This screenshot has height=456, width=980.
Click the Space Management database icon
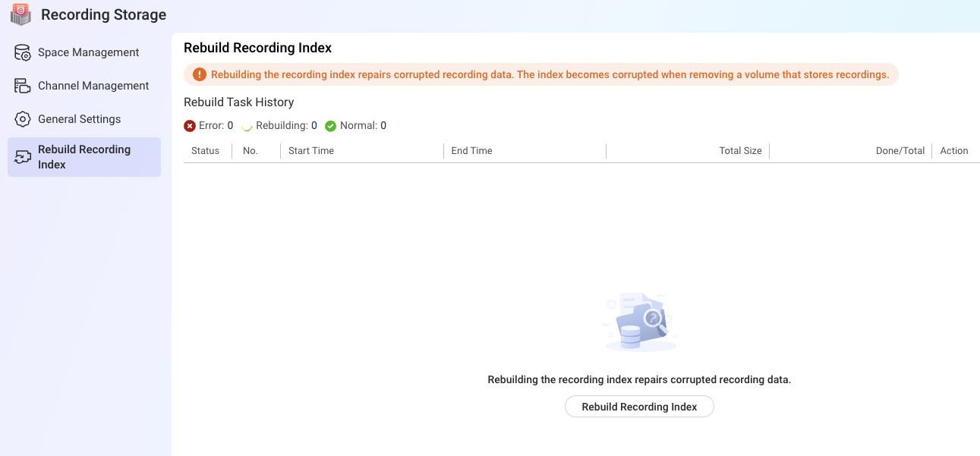click(23, 53)
